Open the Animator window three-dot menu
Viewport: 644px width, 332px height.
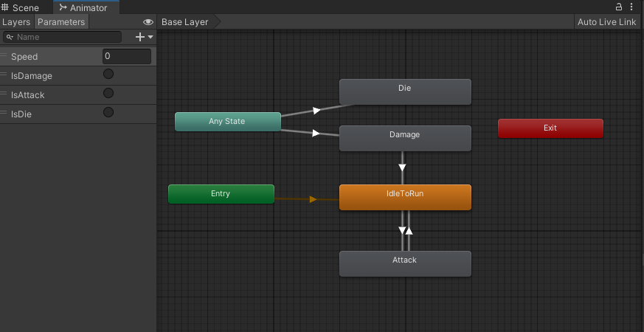click(x=631, y=7)
